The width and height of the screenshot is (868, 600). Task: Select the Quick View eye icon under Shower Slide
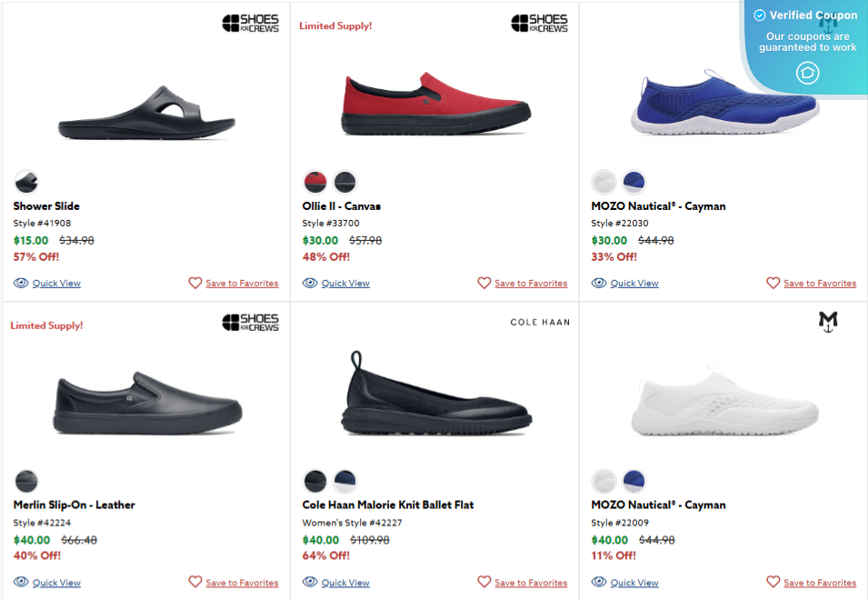(x=21, y=283)
